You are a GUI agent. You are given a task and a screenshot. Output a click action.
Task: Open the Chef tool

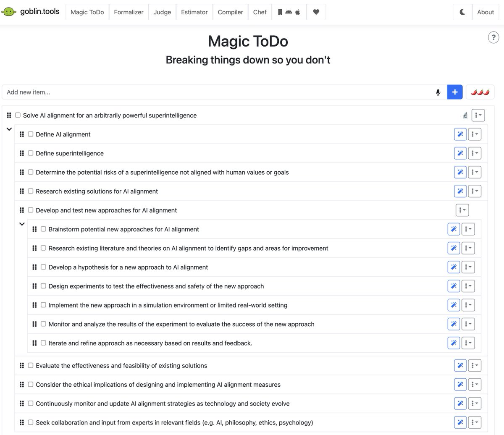point(260,12)
